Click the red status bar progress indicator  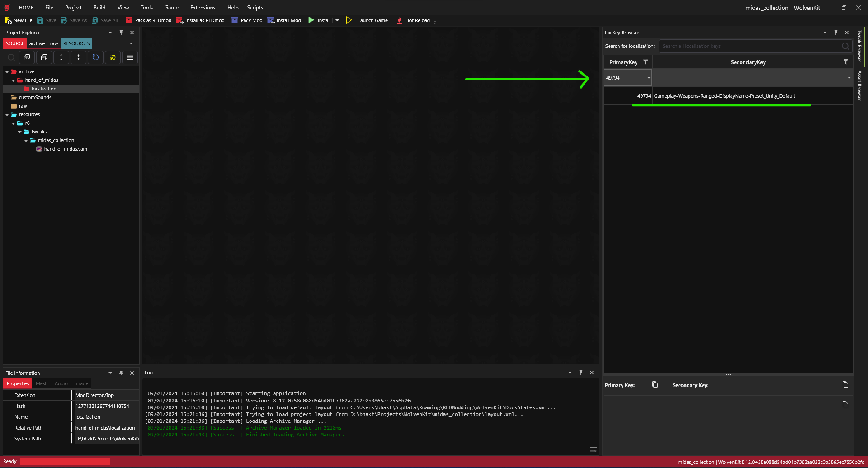tap(65, 462)
